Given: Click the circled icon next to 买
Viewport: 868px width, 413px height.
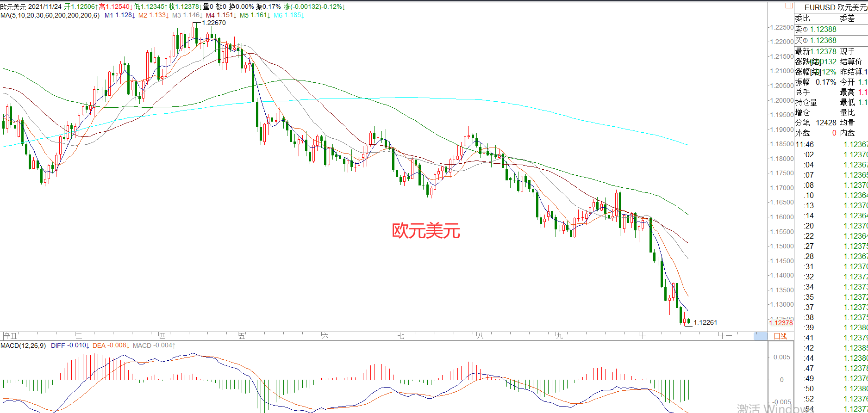Looking at the screenshot, I should (806, 41).
